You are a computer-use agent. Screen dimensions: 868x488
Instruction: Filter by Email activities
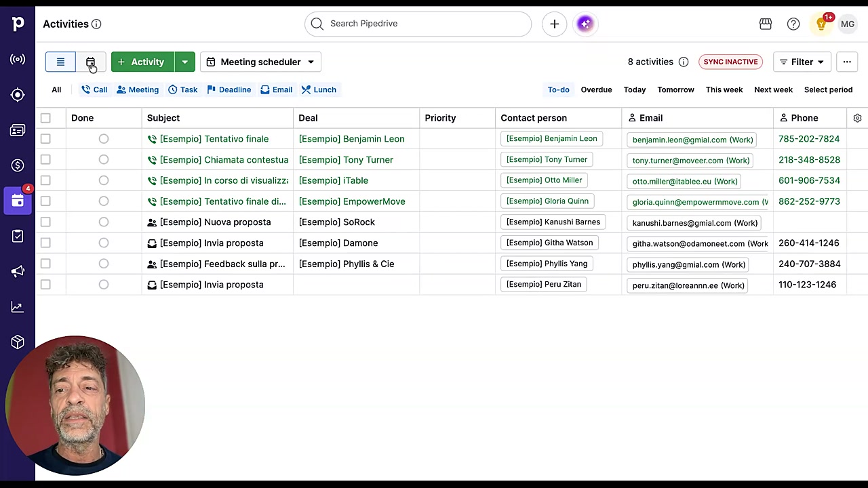click(277, 89)
